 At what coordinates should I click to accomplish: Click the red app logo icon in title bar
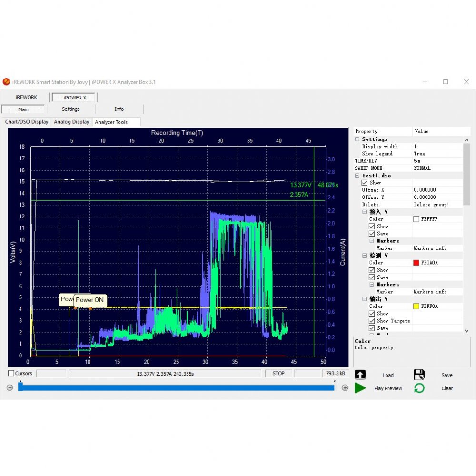tap(6, 82)
